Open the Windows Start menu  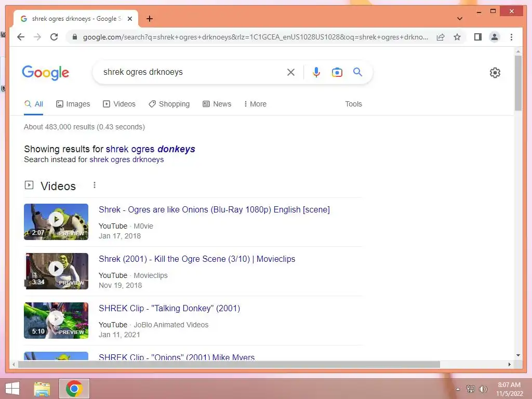pyautogui.click(x=12, y=389)
